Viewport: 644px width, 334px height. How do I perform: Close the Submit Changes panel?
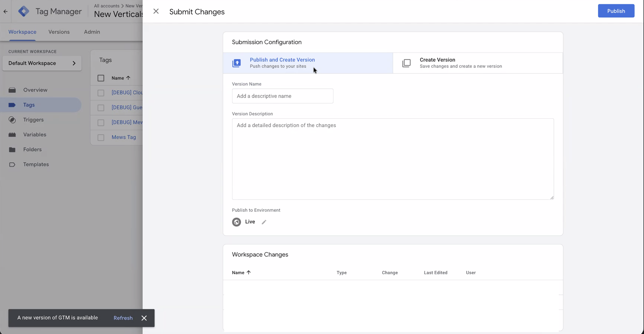[x=156, y=11]
